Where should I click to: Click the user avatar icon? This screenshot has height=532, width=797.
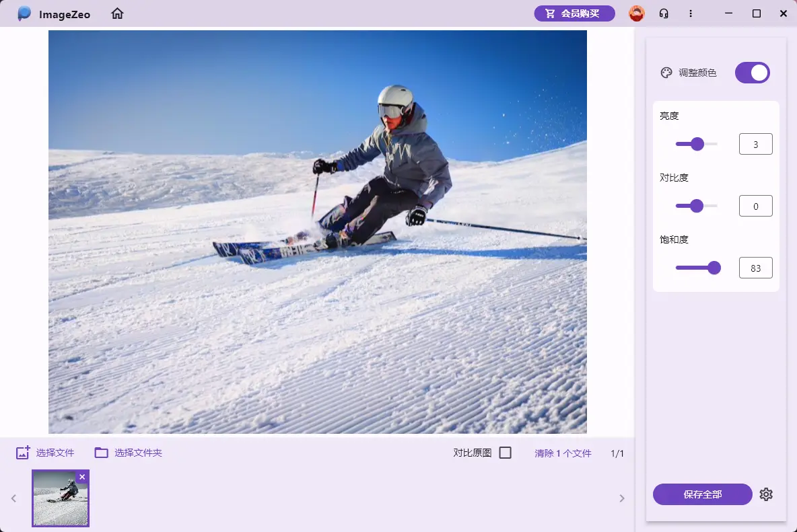(636, 13)
